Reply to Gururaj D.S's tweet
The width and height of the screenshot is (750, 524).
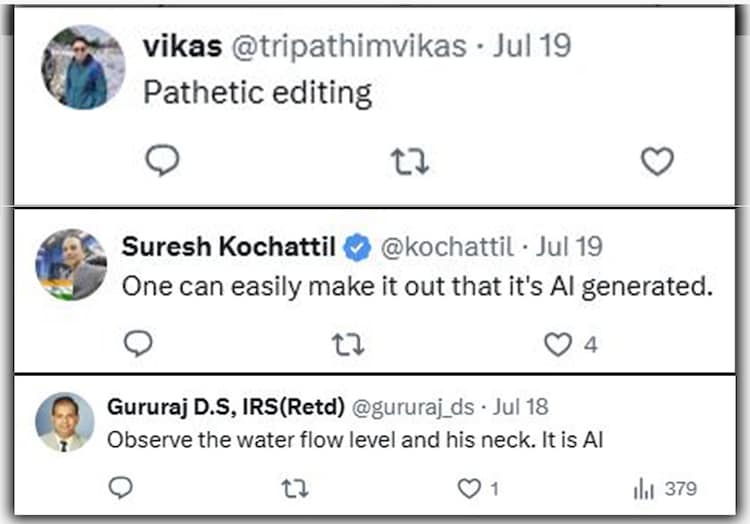pyautogui.click(x=120, y=488)
